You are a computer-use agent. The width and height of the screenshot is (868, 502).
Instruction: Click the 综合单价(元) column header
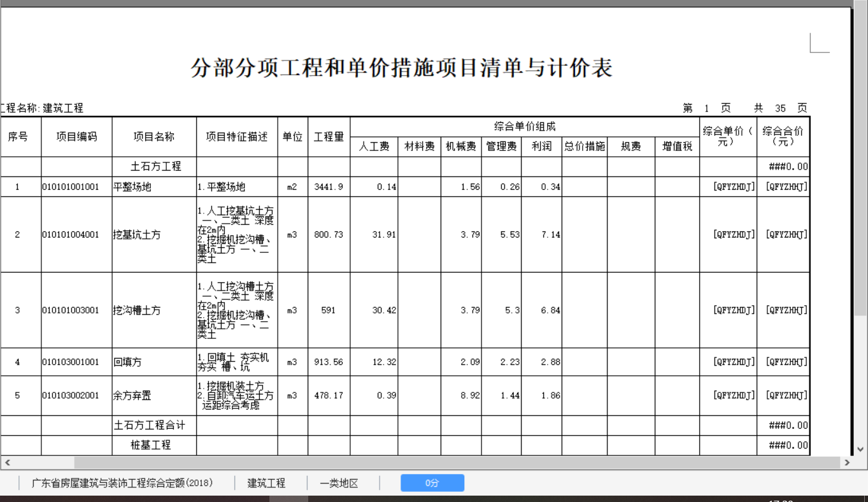tap(728, 136)
